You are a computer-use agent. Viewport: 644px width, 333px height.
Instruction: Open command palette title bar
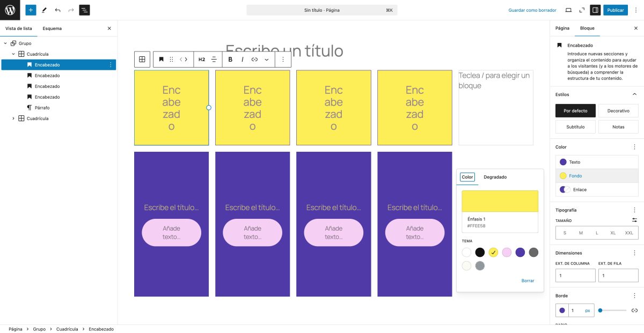pyautogui.click(x=322, y=10)
